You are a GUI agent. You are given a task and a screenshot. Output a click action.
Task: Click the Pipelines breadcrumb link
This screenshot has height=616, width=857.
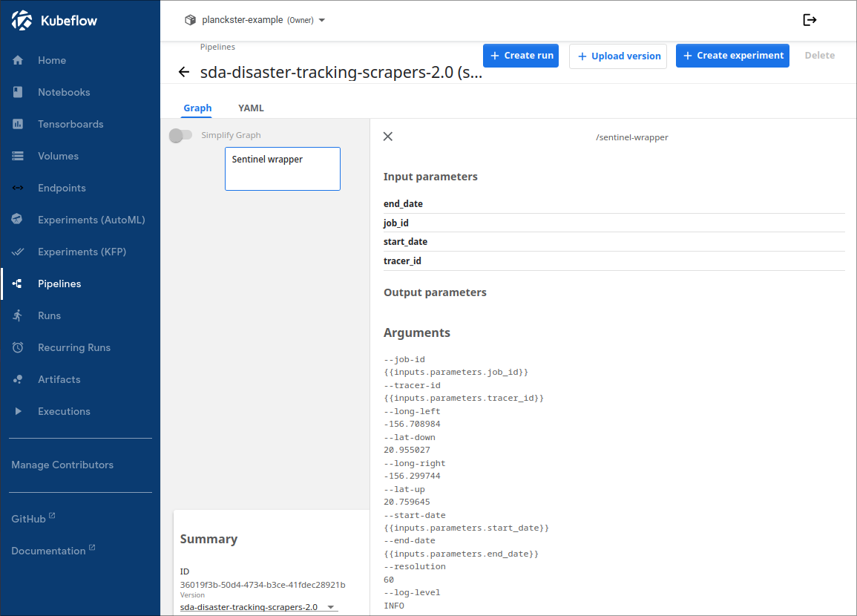click(x=217, y=47)
